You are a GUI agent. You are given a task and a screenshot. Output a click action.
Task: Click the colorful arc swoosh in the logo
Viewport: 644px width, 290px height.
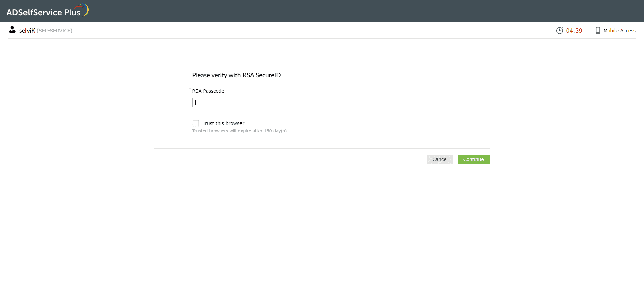click(83, 9)
